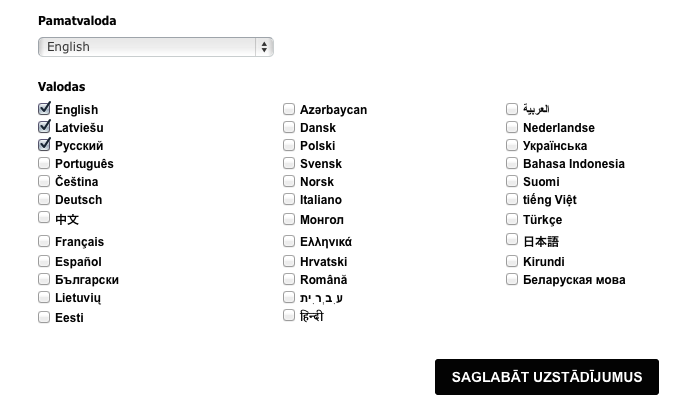Check the Bahasa Indonesia checkbox
The image size is (696, 414).
(512, 163)
